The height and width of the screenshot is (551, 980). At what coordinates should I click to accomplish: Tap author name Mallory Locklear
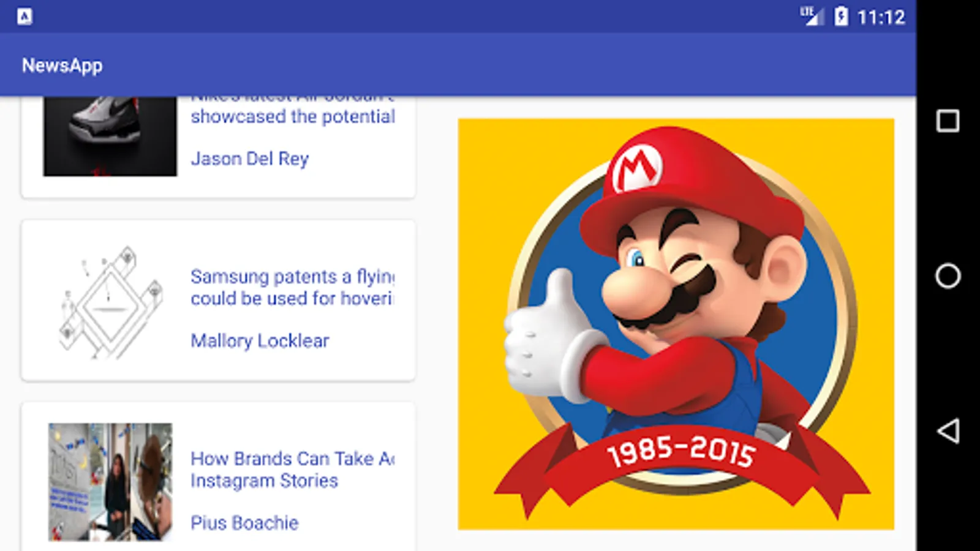[x=260, y=340]
